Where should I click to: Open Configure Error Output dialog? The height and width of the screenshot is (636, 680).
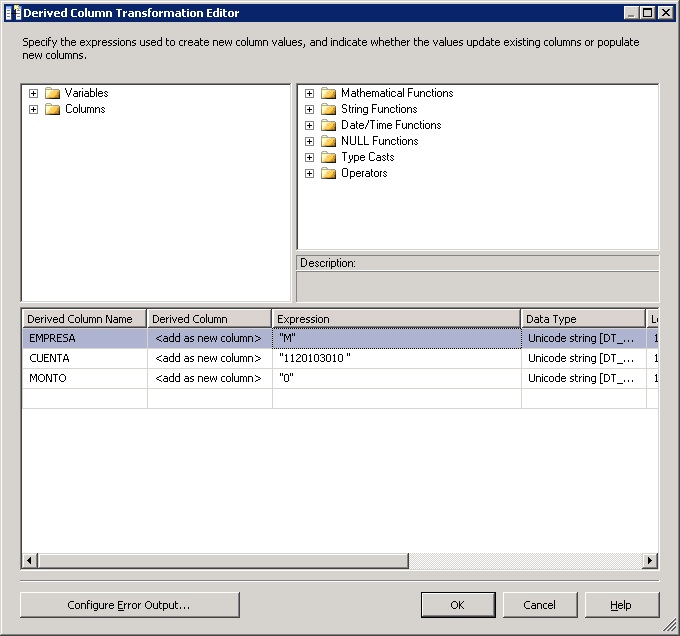(x=129, y=605)
